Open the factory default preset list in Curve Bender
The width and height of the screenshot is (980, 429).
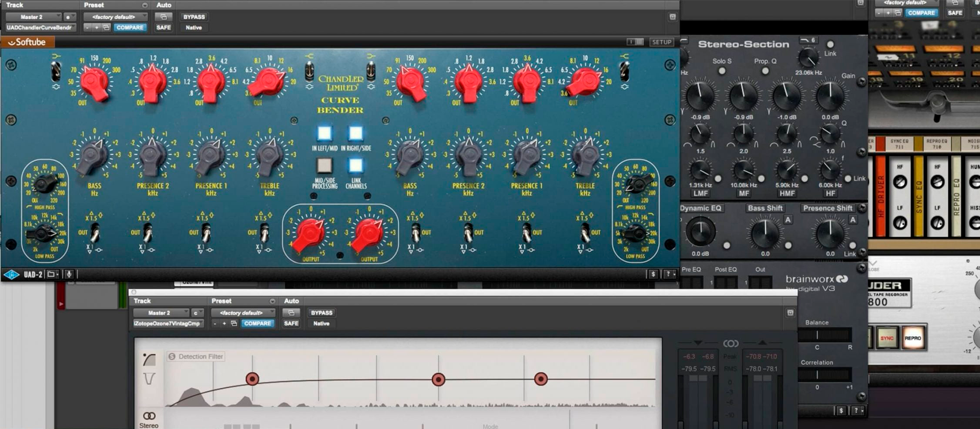[x=115, y=17]
